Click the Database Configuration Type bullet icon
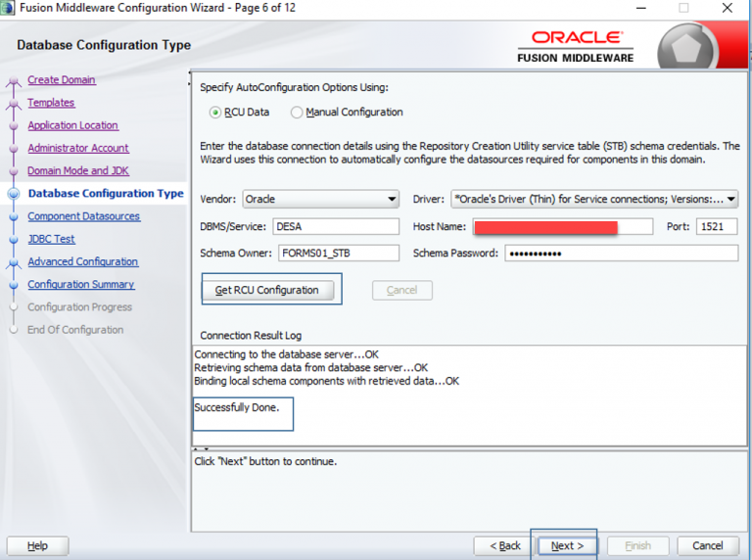The width and height of the screenshot is (752, 560). (14, 194)
